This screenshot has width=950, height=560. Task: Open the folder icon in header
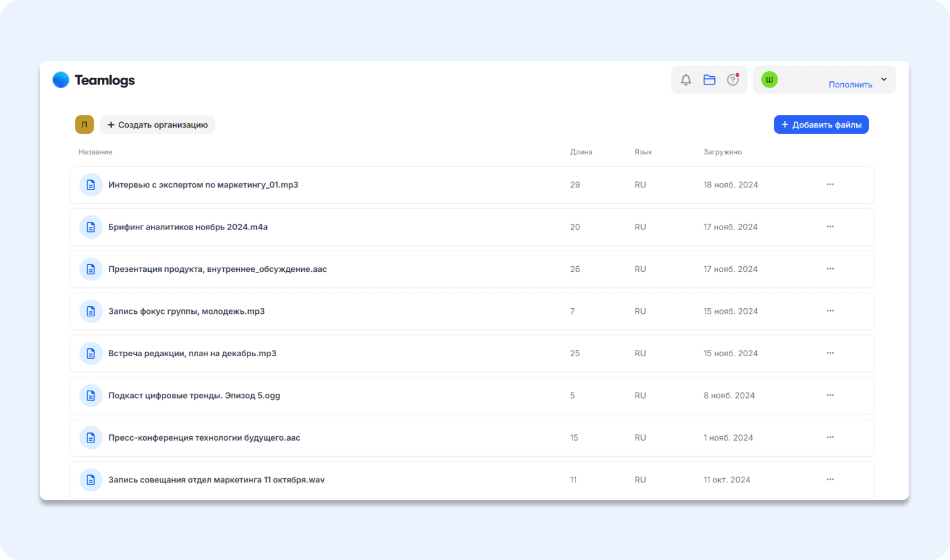(709, 80)
